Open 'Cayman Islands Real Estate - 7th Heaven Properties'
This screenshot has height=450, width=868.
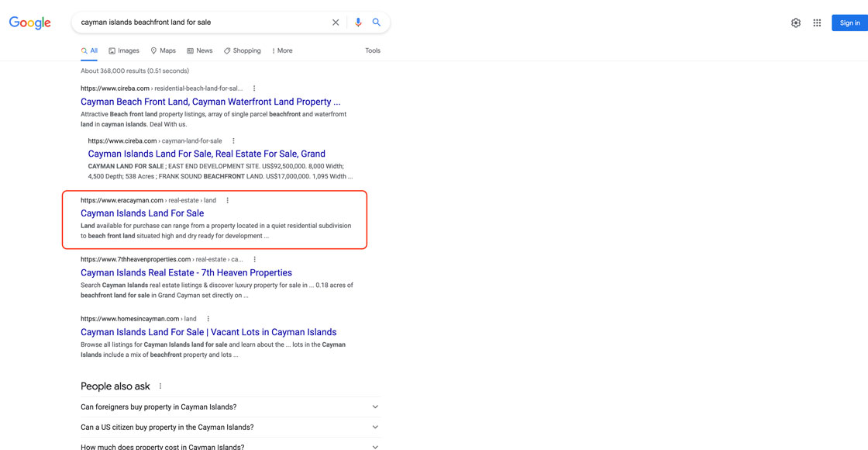(186, 272)
